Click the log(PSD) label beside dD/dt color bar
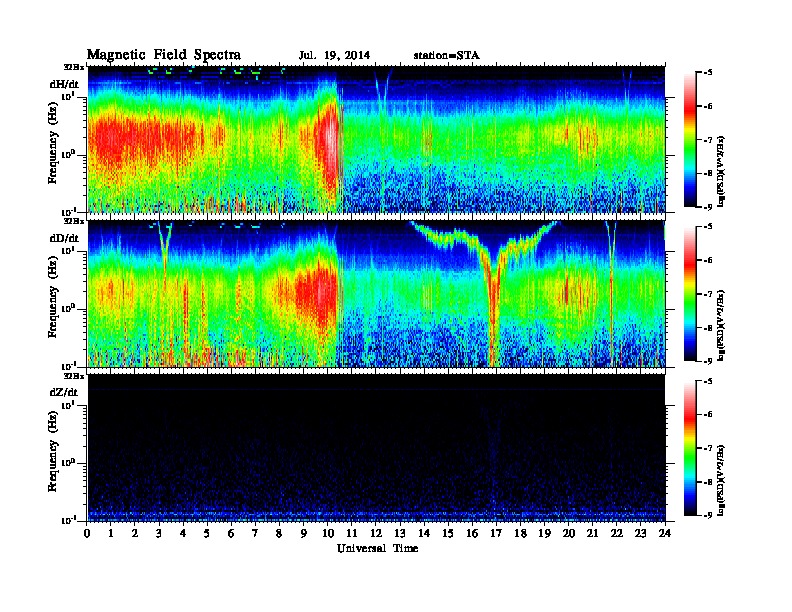 [x=721, y=325]
